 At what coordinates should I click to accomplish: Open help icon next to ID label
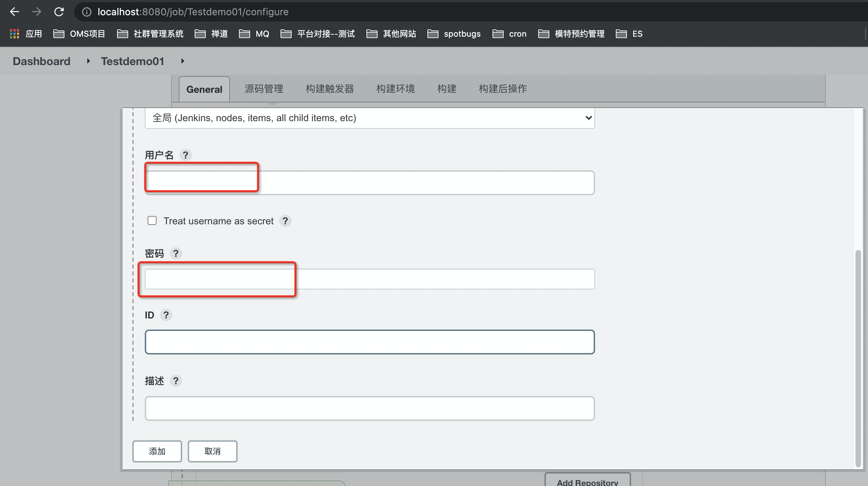click(166, 315)
